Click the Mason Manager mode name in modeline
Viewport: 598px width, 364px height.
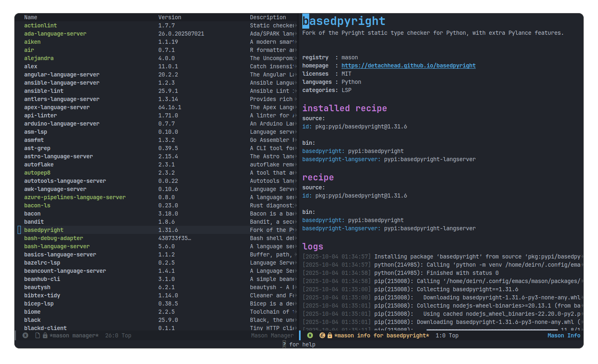(x=272, y=335)
